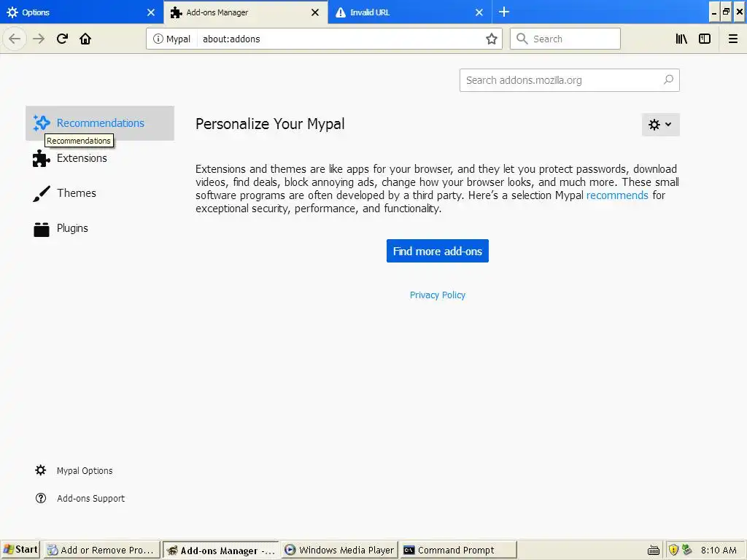
Task: Click the on-screen keyboard tray icon
Action: [654, 551]
